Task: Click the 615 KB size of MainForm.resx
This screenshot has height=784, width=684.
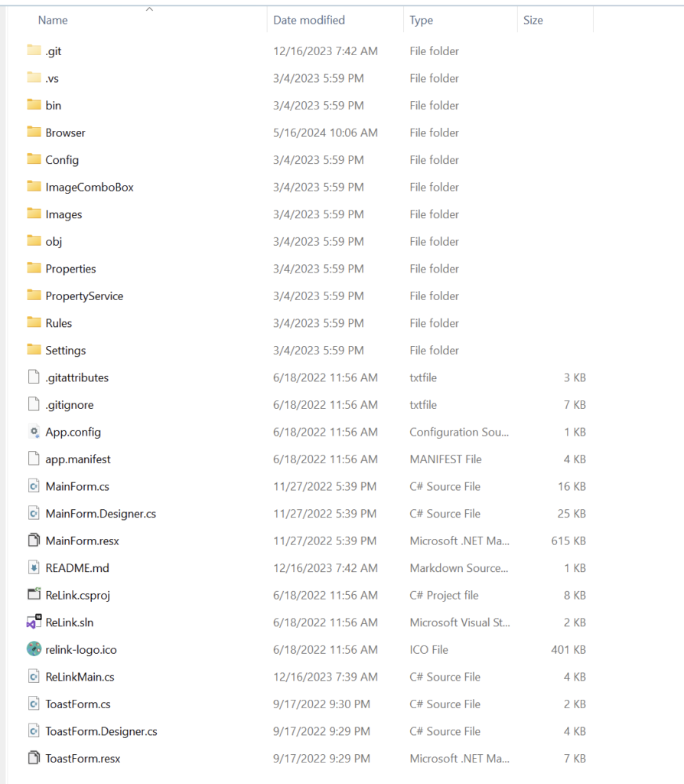Action: (568, 541)
